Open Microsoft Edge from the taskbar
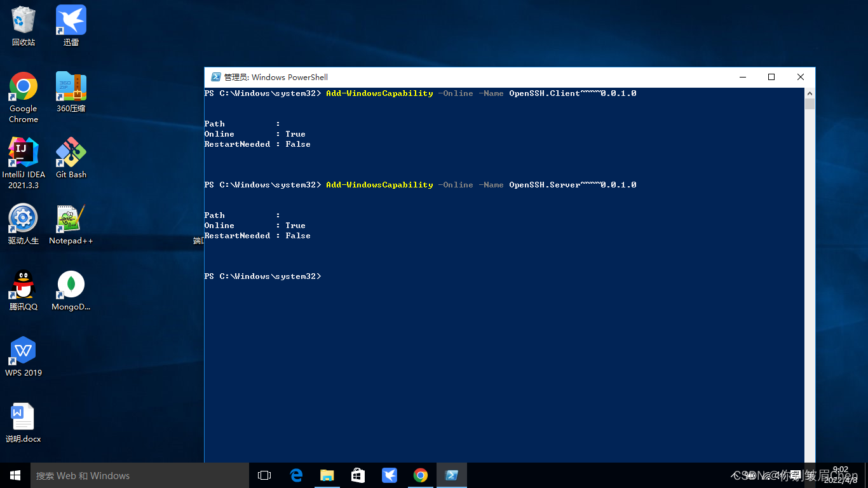The height and width of the screenshot is (488, 868). click(x=296, y=475)
